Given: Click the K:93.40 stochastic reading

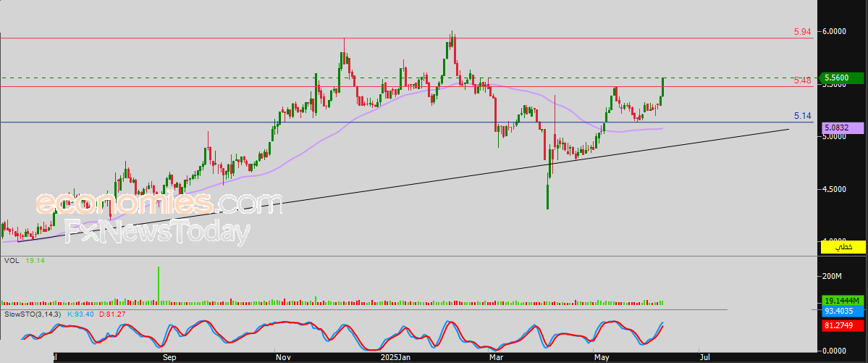Looking at the screenshot, I should (82, 314).
